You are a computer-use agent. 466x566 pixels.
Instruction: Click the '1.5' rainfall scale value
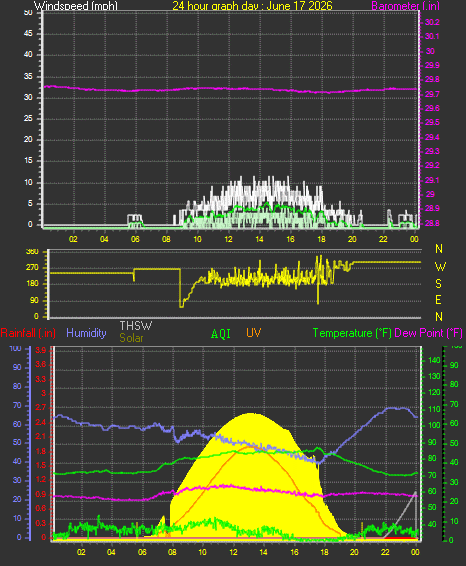pos(40,465)
